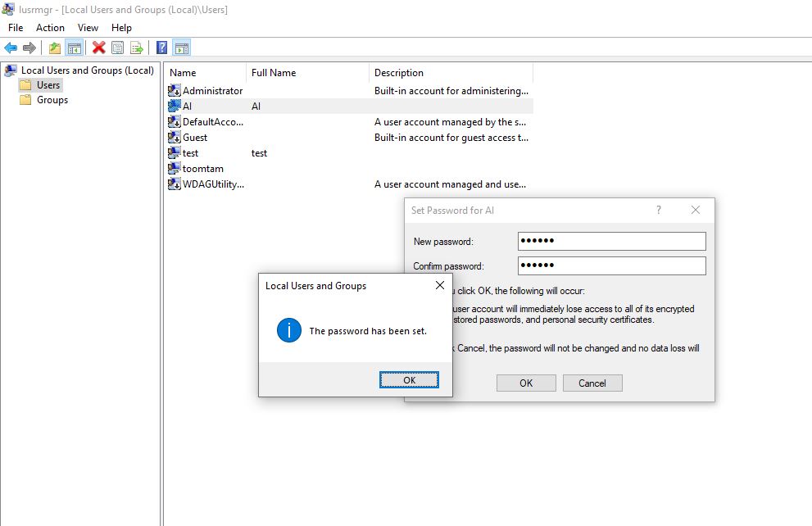Click the Export List toolbar icon
This screenshot has width=812, height=526.
pos(137,48)
